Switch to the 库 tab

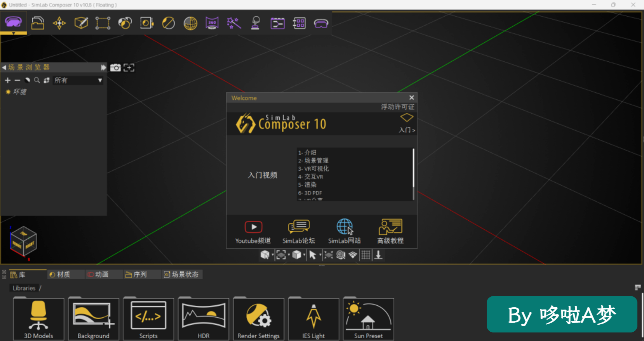point(27,275)
